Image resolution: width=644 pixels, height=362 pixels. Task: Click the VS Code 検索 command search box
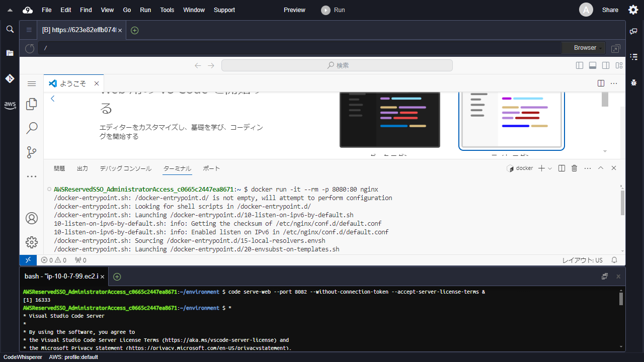tap(337, 65)
